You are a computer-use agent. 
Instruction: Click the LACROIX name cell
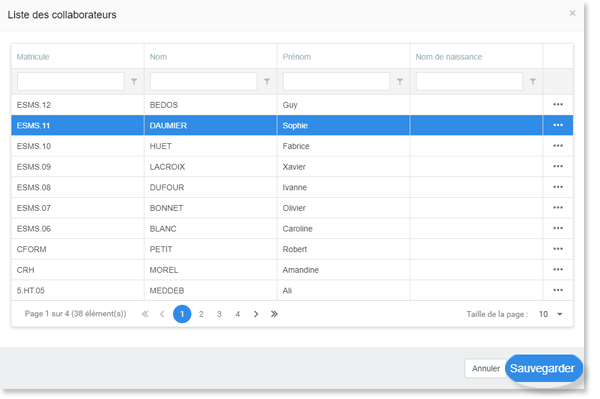pos(210,167)
